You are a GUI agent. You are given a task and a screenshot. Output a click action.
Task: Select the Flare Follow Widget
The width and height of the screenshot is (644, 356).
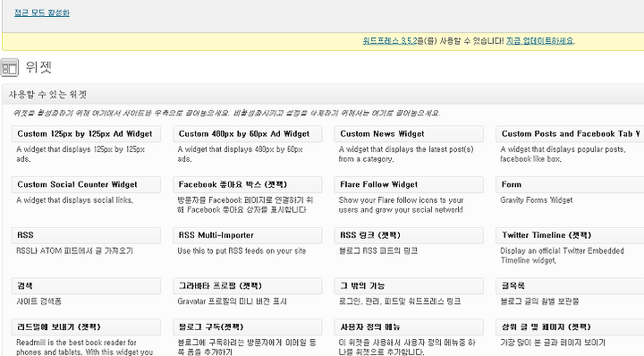pyautogui.click(x=409, y=185)
